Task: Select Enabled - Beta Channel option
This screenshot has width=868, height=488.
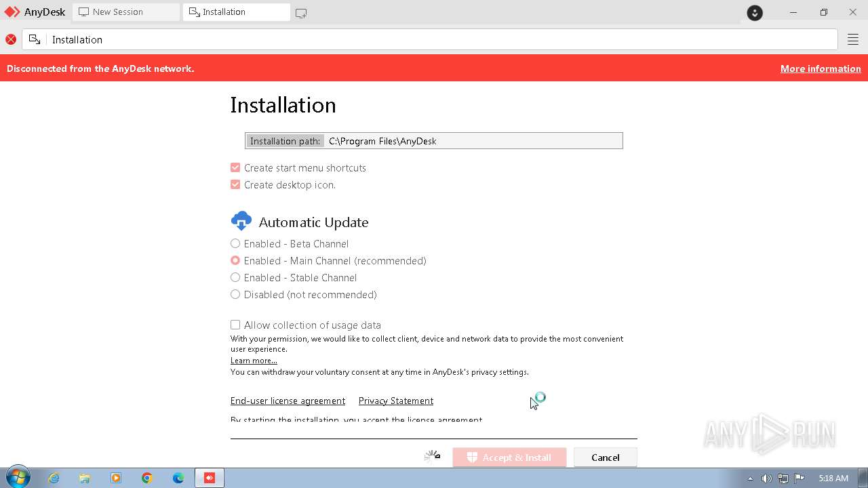Action: [x=235, y=243]
